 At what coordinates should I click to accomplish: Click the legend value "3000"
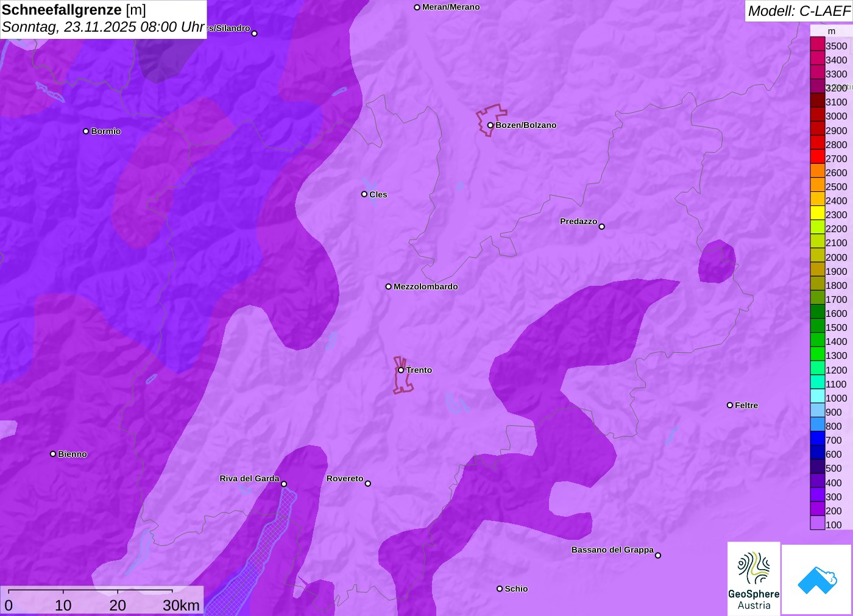(836, 116)
